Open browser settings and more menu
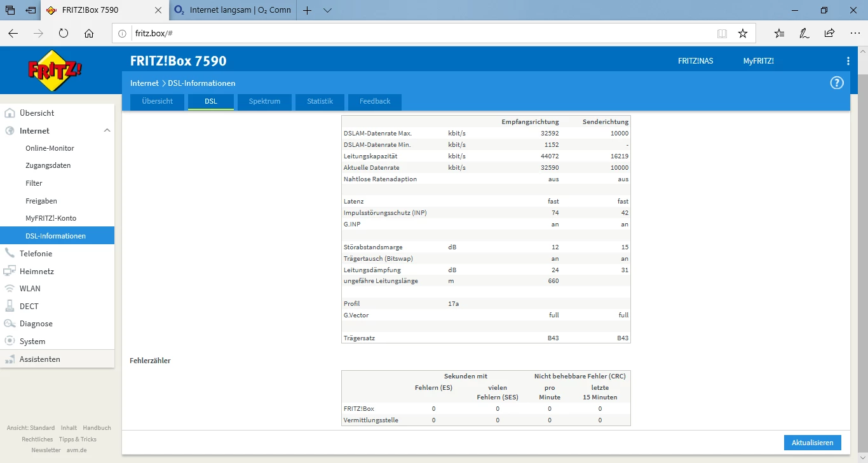 coord(855,34)
